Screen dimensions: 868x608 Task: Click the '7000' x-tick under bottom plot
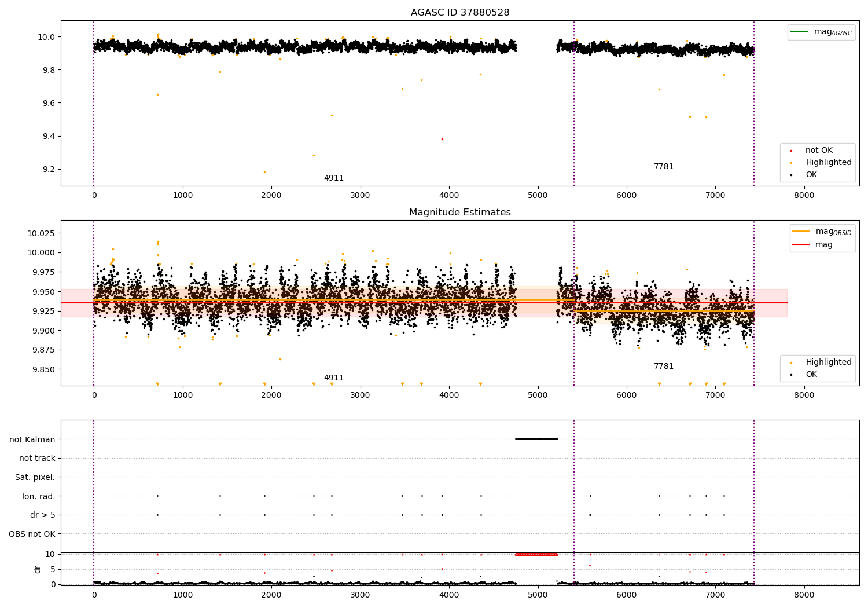[x=715, y=595]
